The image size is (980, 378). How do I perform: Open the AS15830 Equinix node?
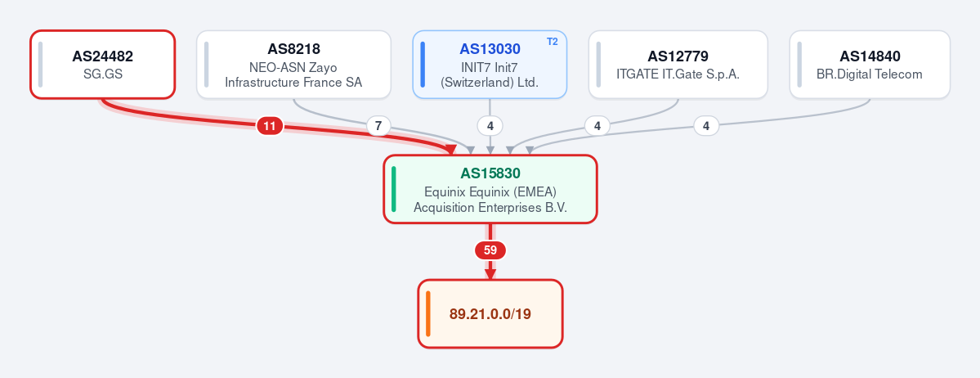pos(490,189)
